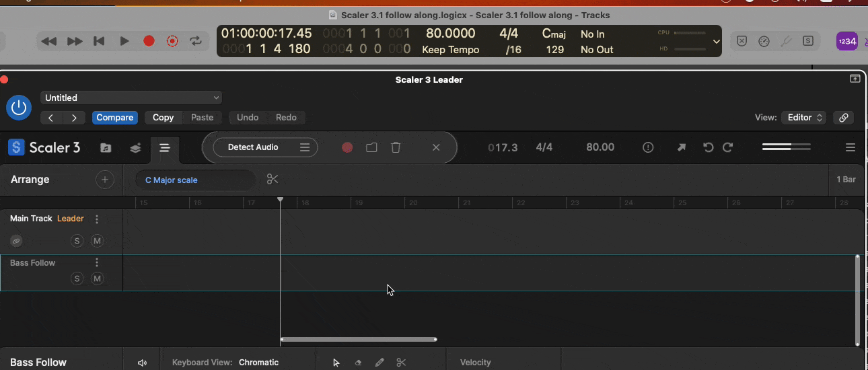Open the C Major scale selector

coord(195,180)
